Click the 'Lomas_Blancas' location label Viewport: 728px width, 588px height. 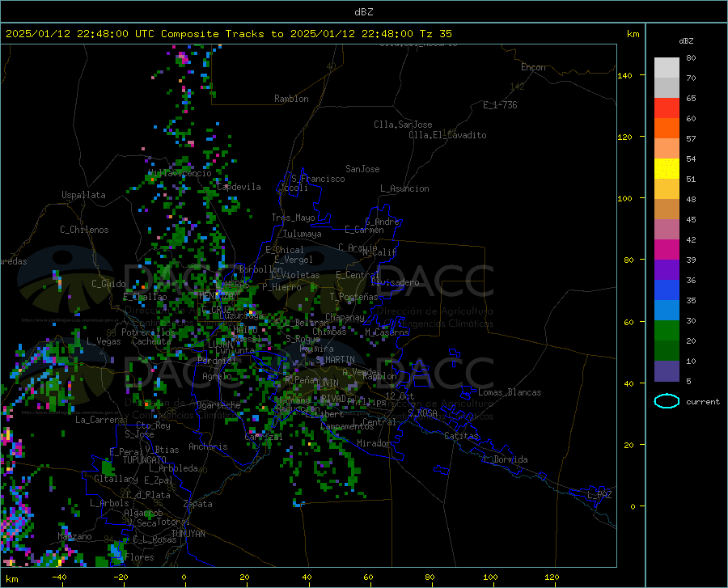[x=510, y=392]
